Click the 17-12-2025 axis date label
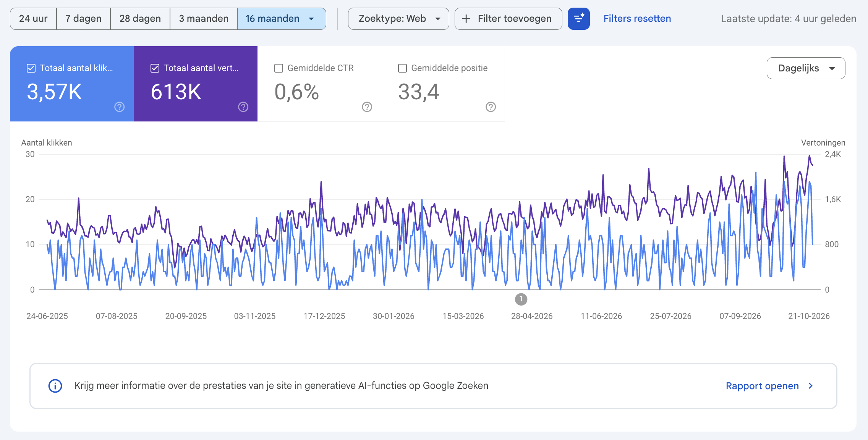 click(x=324, y=316)
